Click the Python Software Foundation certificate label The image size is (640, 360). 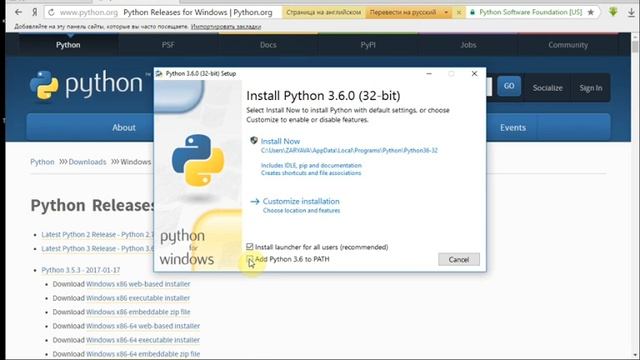530,12
